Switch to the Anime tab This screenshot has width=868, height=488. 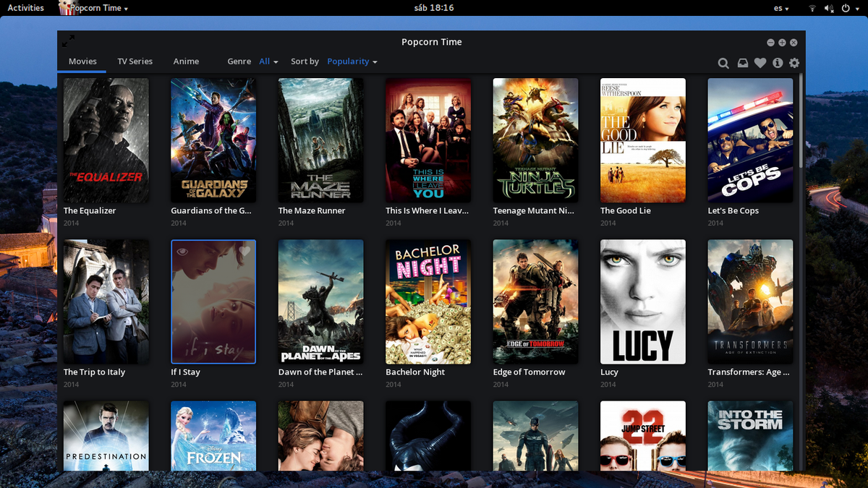point(186,61)
